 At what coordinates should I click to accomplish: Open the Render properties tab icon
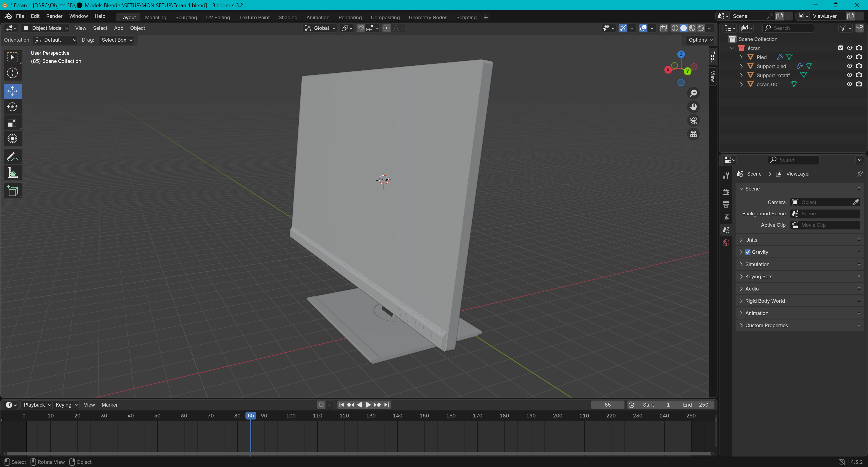coord(726,191)
